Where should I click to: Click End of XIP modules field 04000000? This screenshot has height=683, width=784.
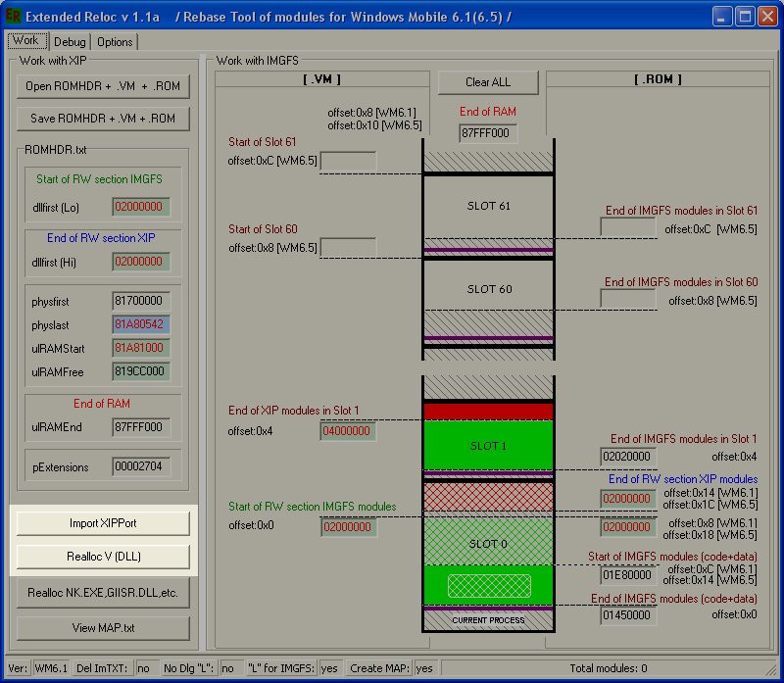348,431
